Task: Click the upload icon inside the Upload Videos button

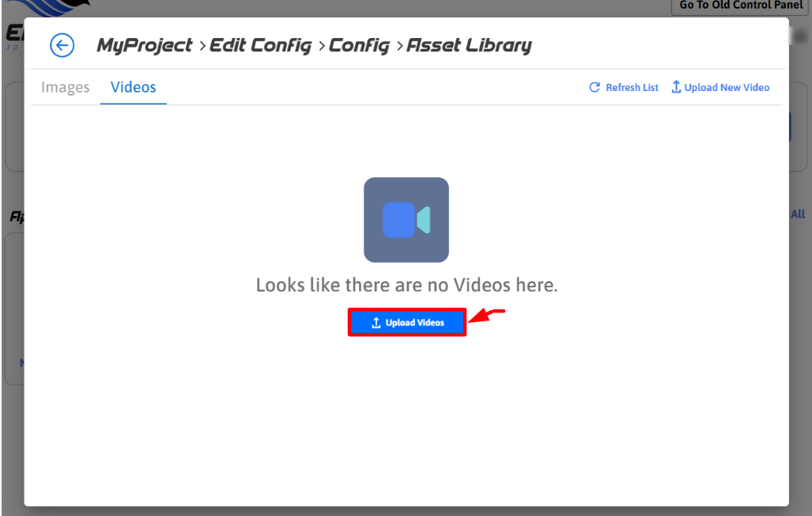Action: click(x=376, y=323)
